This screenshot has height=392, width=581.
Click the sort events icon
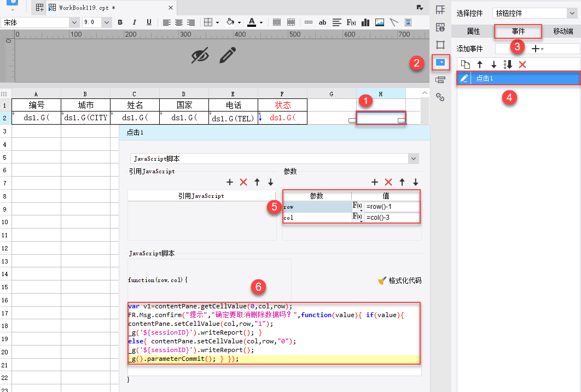[x=508, y=65]
